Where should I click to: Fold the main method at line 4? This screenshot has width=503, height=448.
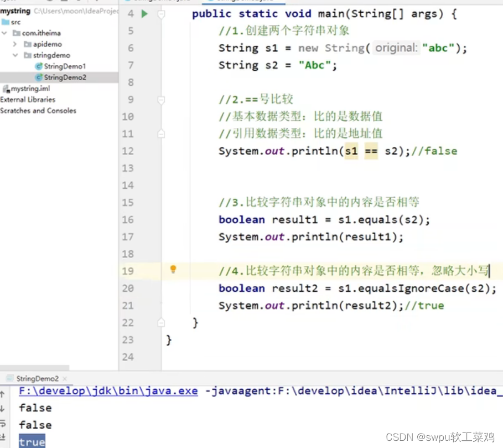tap(162, 14)
